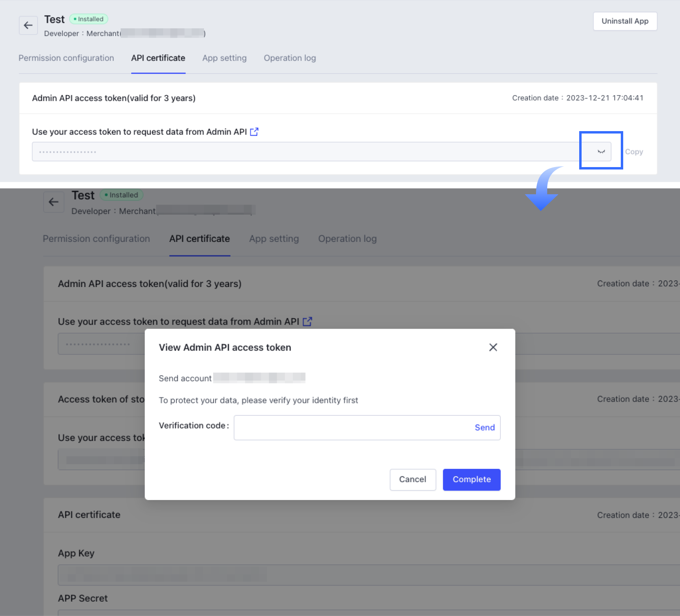Send the verification code
Viewport: 680px width, 616px height.
coord(484,428)
